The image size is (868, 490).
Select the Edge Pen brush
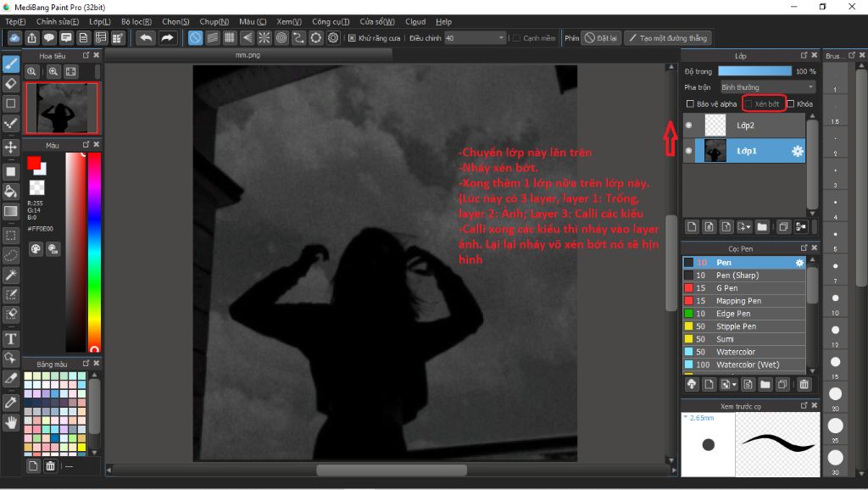coord(744,314)
